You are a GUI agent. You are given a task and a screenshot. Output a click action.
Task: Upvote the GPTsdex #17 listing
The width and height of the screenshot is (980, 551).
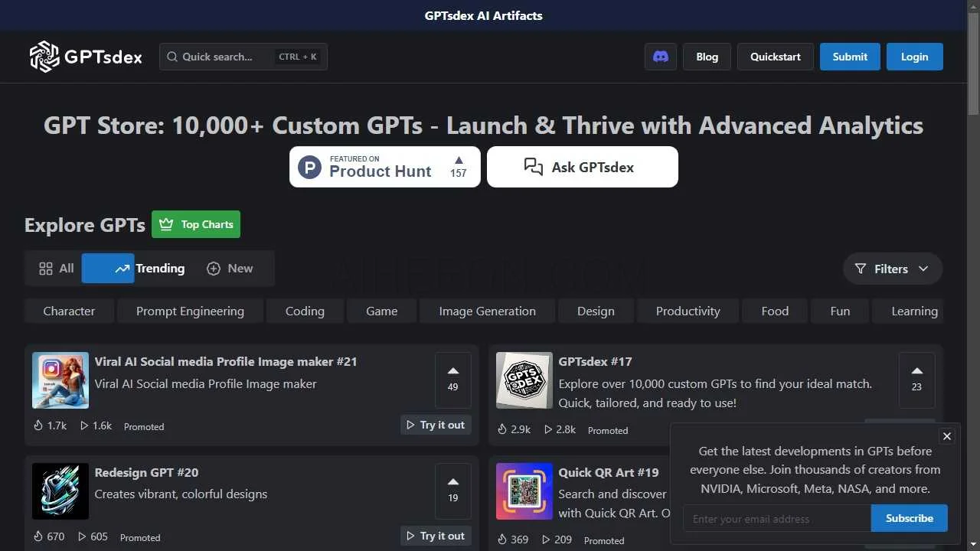tap(916, 380)
